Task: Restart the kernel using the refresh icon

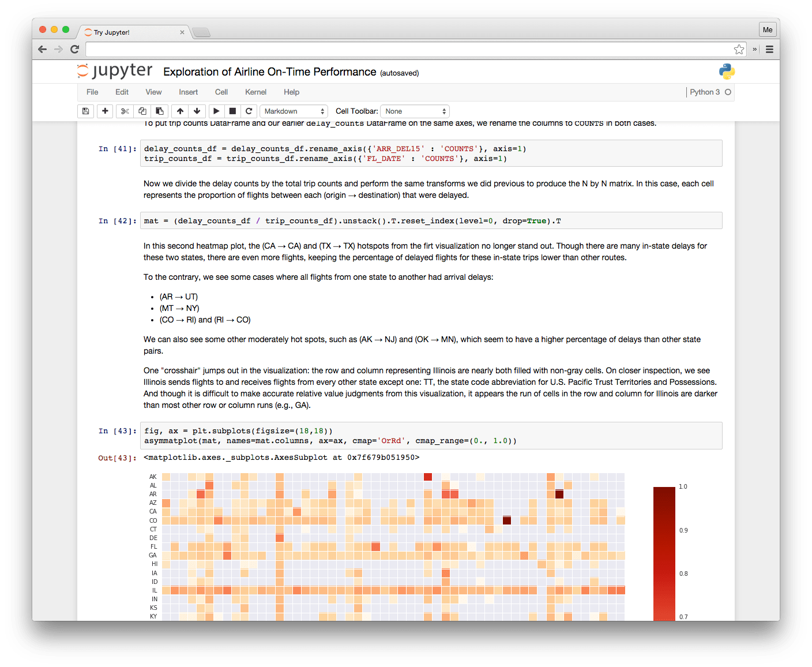Action: (249, 111)
